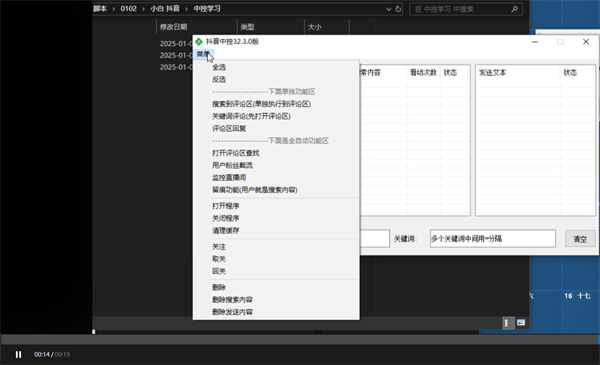600x365 pixels.
Task: Expand the Explorer address bar history chevron
Action: pyautogui.click(x=388, y=9)
